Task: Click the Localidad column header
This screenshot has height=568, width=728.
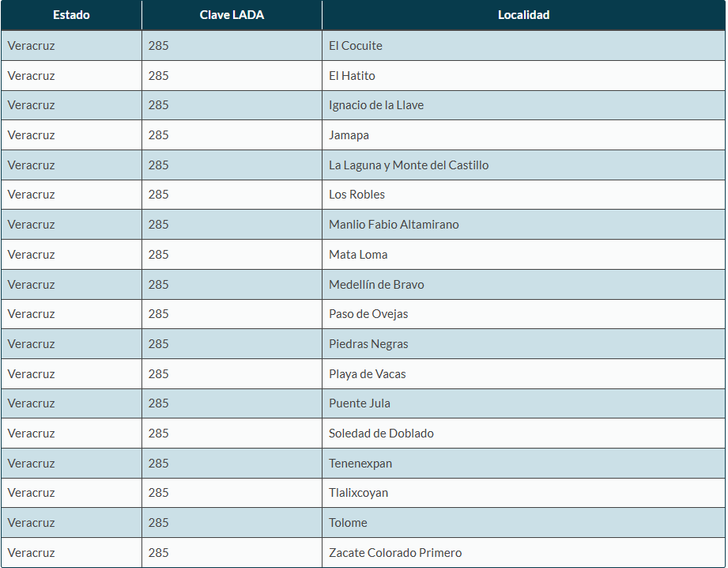Action: 524,15
